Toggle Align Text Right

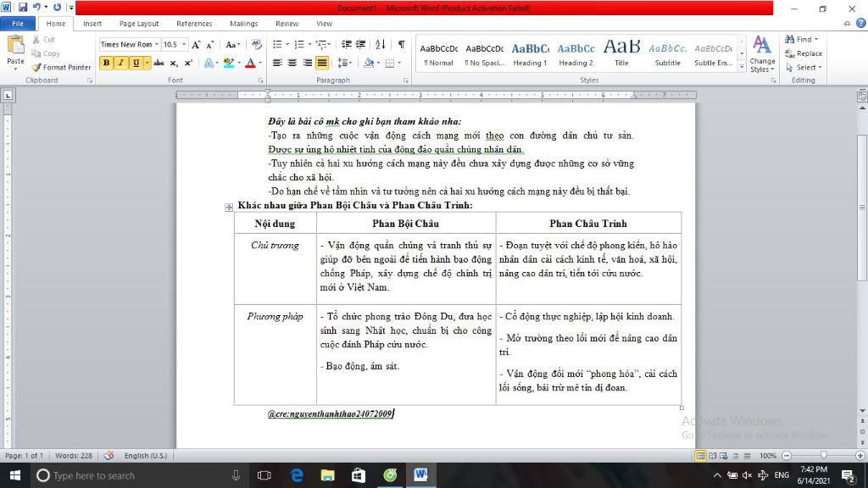click(307, 63)
